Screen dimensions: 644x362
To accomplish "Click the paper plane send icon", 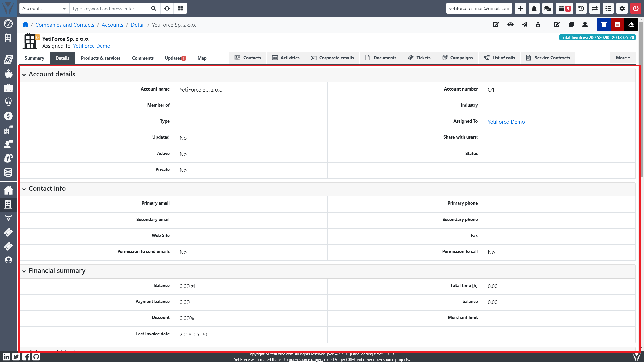I will pos(525,25).
